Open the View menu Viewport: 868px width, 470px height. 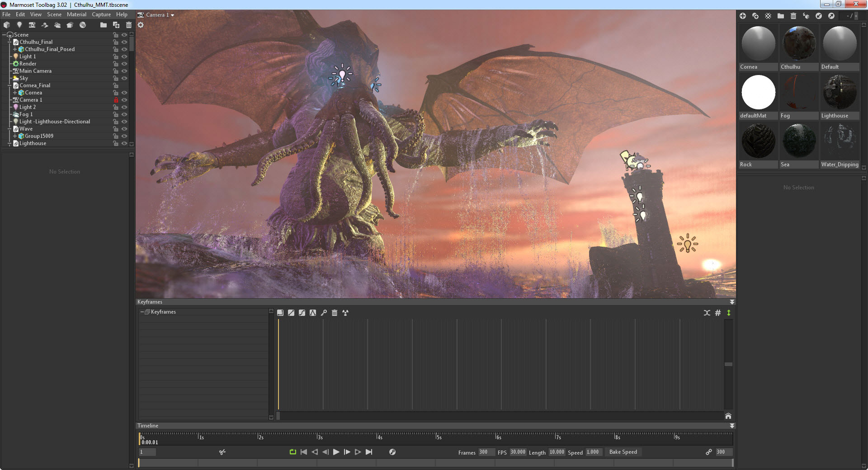36,14
